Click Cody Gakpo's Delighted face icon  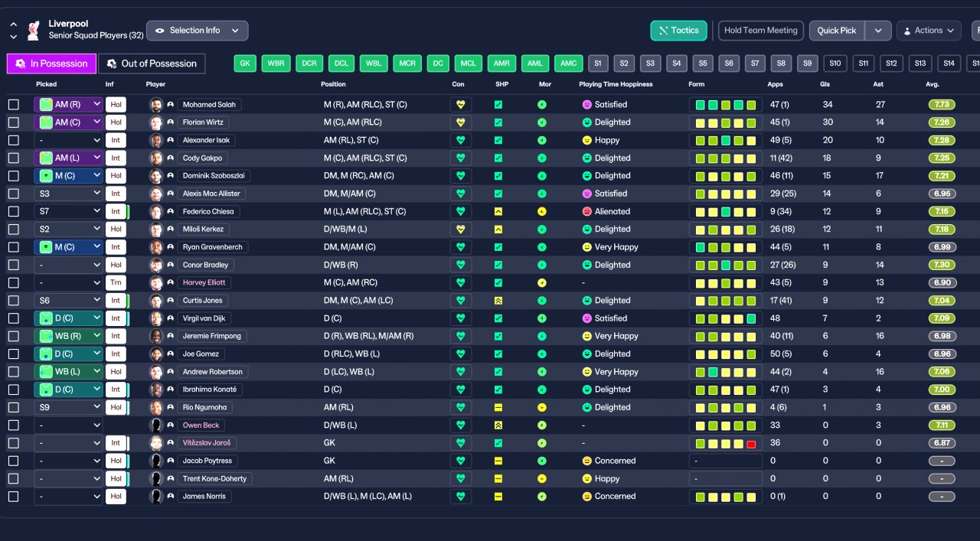point(587,158)
